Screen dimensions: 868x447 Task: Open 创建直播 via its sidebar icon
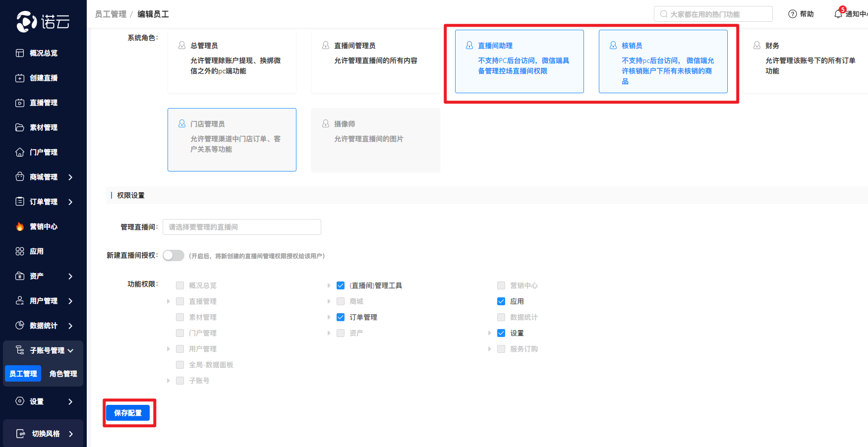click(x=20, y=78)
